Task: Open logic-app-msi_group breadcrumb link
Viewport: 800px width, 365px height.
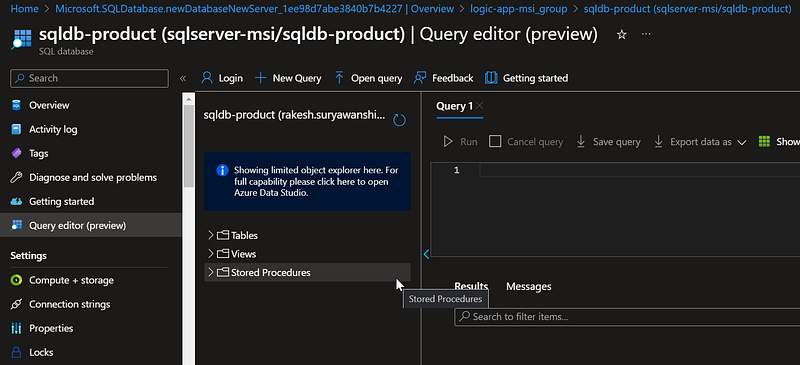Action: (518, 9)
